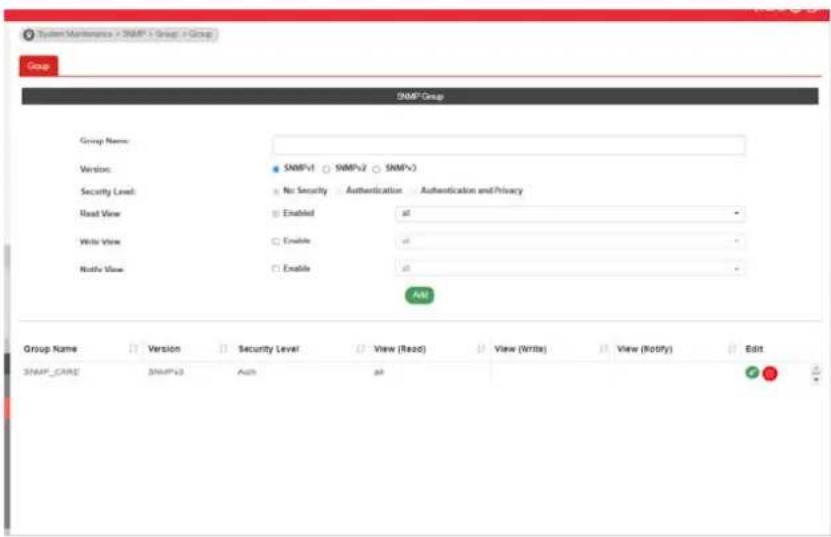Viewport: 831px width, 537px height.
Task: Choose No Security level option
Action: (276, 191)
